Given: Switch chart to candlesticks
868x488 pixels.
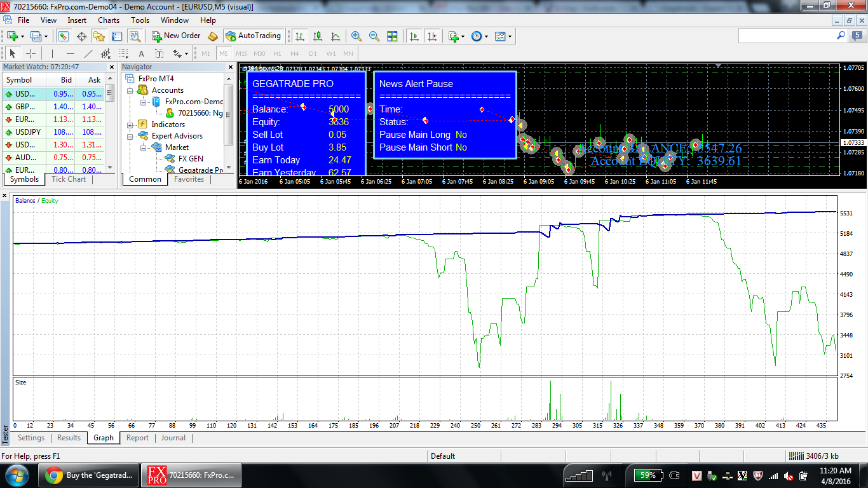Looking at the screenshot, I should pos(318,36).
